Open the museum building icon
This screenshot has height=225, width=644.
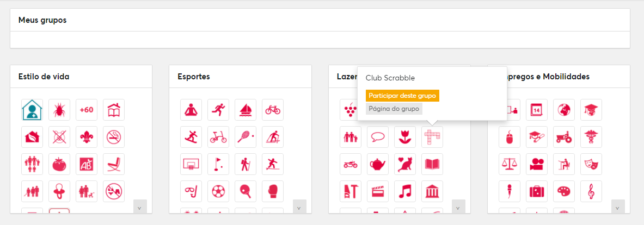(x=432, y=191)
